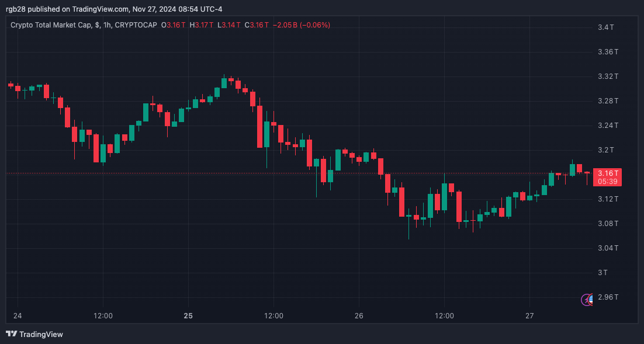
Task: Select the CRYPTOCAP symbol name in the legend
Action: pos(138,25)
